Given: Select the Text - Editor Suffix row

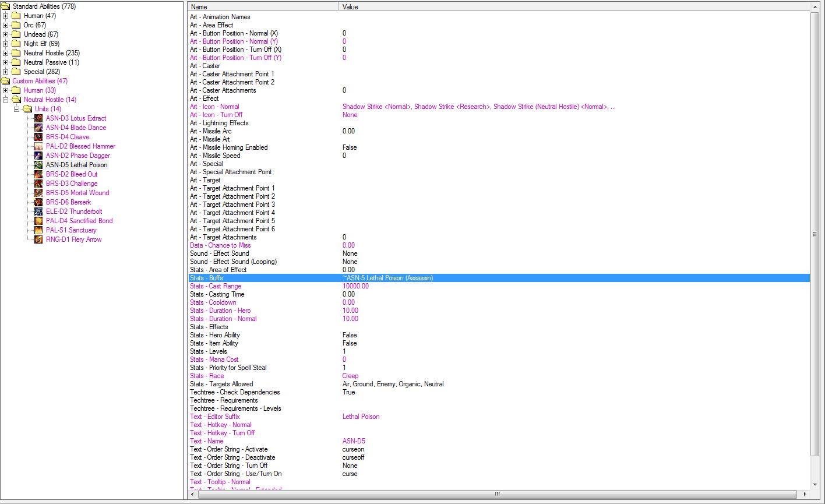Looking at the screenshot, I should [499, 417].
